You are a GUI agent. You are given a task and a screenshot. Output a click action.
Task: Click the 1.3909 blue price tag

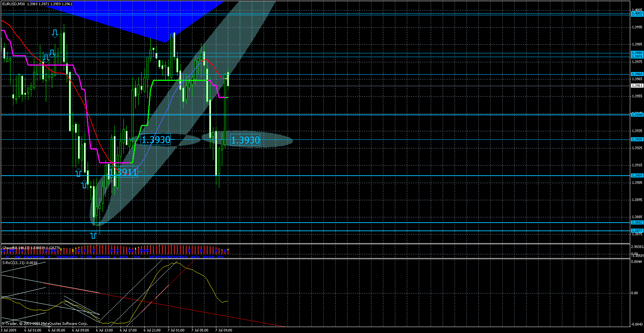pos(637,176)
